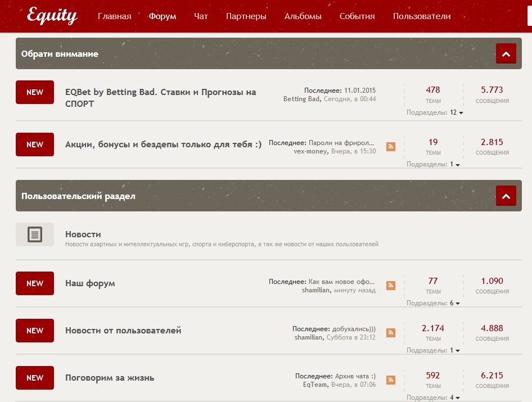Click NEW badge beside EQBet forum
The height and width of the screenshot is (402, 532).
[35, 92]
